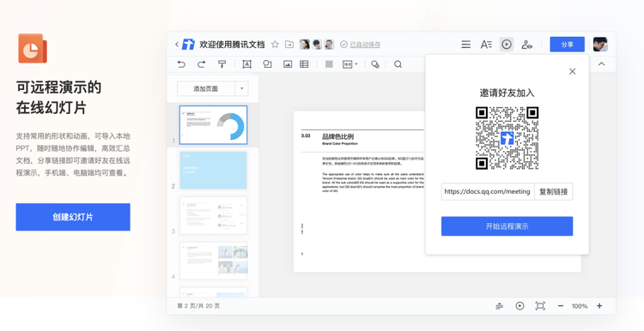The image size is (644, 331).
Task: Click the 欢迎使用腾讯文档 document title
Action: [x=232, y=45]
